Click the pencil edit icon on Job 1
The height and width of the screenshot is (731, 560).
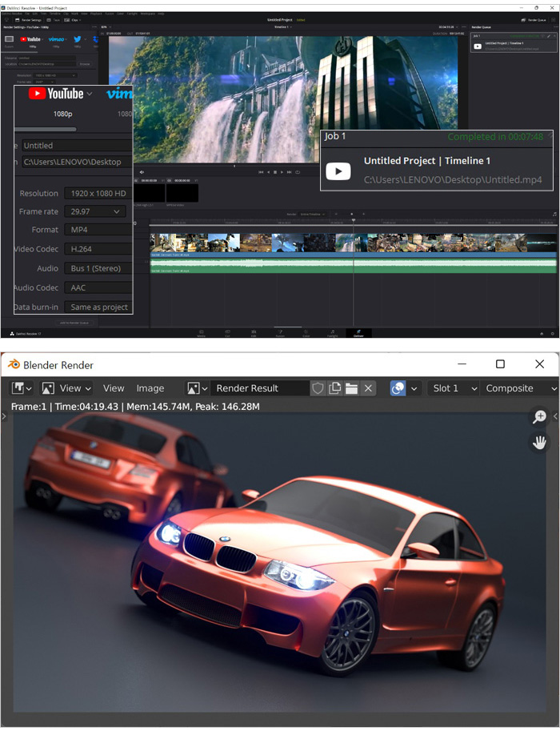549,36
